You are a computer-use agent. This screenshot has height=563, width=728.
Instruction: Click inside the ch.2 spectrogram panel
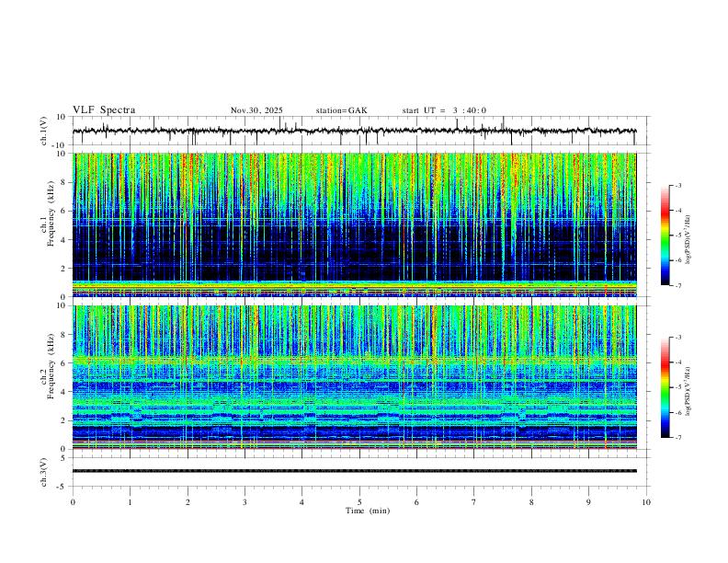click(354, 377)
